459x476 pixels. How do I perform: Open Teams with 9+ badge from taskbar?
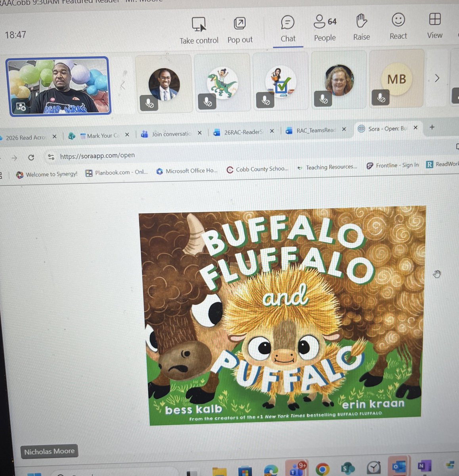pos(296,469)
